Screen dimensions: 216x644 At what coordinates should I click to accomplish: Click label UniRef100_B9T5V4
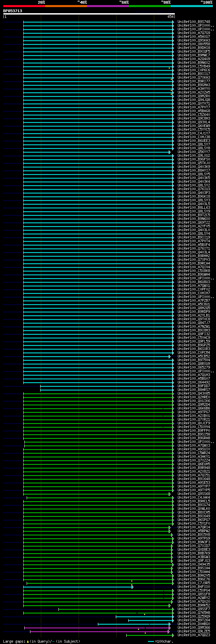(194, 360)
